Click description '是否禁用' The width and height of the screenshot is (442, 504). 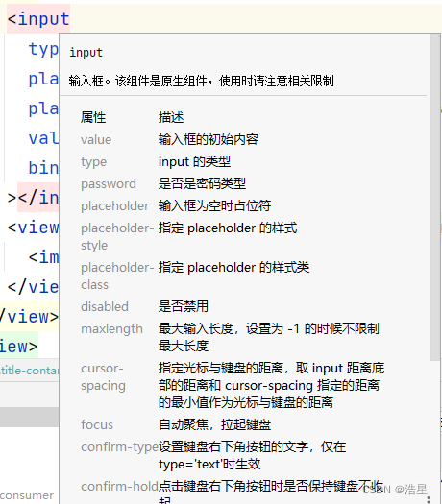(184, 306)
